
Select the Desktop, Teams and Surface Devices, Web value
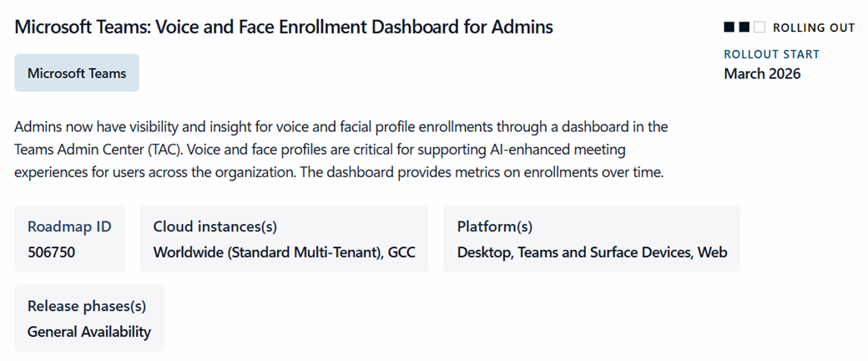[592, 252]
